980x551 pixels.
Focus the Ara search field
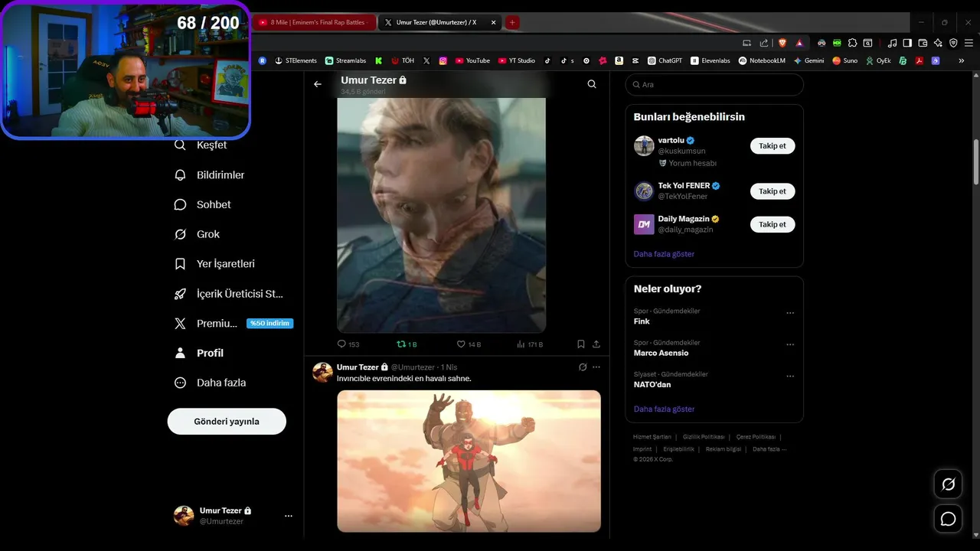click(x=714, y=85)
